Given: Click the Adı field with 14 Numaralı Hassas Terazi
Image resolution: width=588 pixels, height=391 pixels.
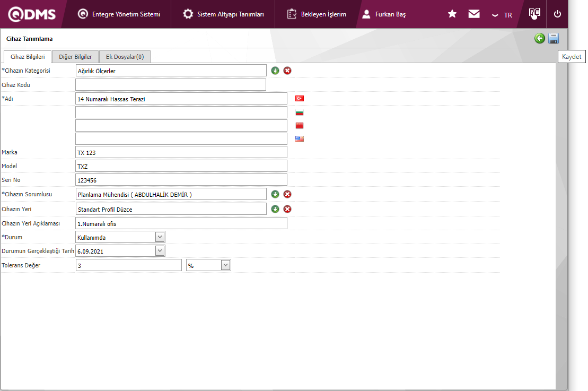Looking at the screenshot, I should 181,99.
